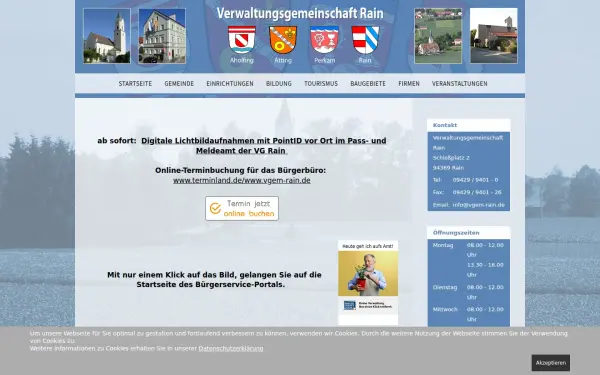Click the Schloßplatz 2 address line

click(451, 158)
